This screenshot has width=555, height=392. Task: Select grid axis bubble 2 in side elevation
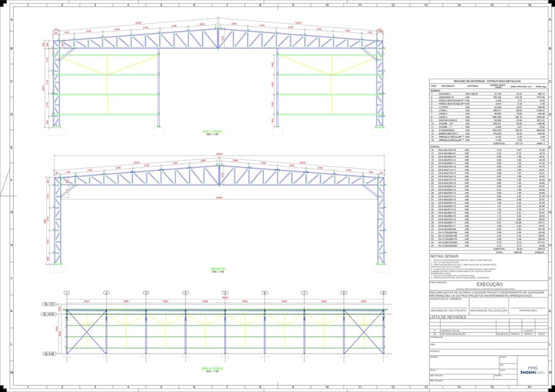tap(106, 292)
